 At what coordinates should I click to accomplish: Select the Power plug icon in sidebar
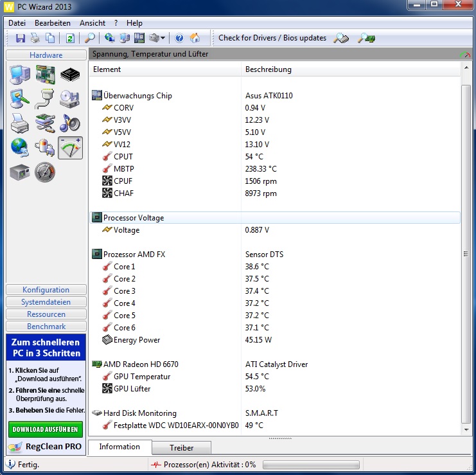pos(45,148)
